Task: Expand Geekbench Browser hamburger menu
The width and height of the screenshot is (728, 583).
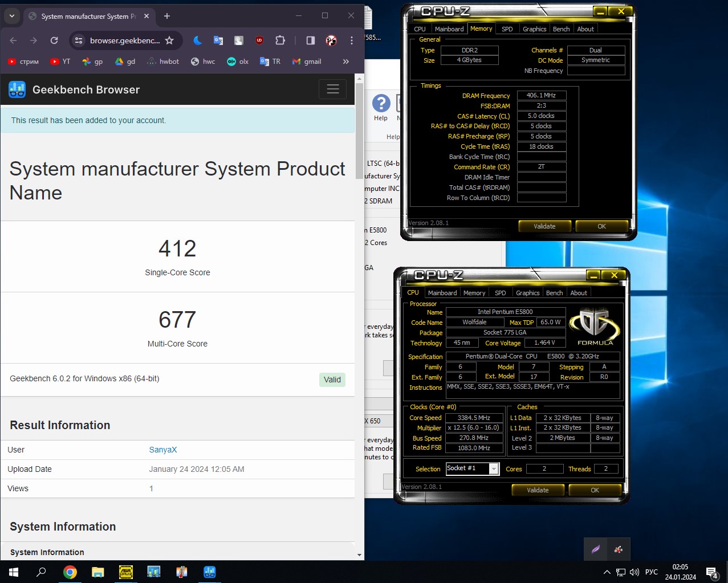Action: point(333,89)
